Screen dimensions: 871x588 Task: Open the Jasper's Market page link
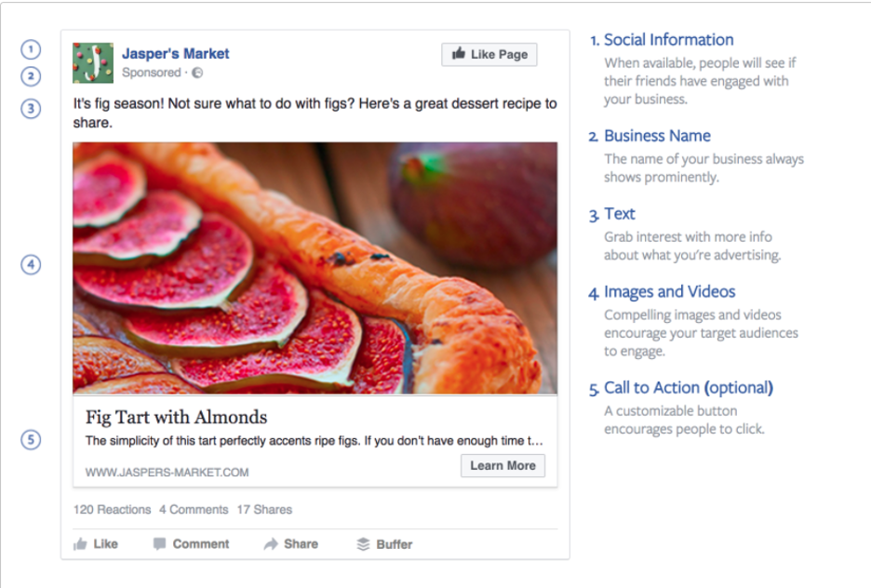(x=175, y=52)
